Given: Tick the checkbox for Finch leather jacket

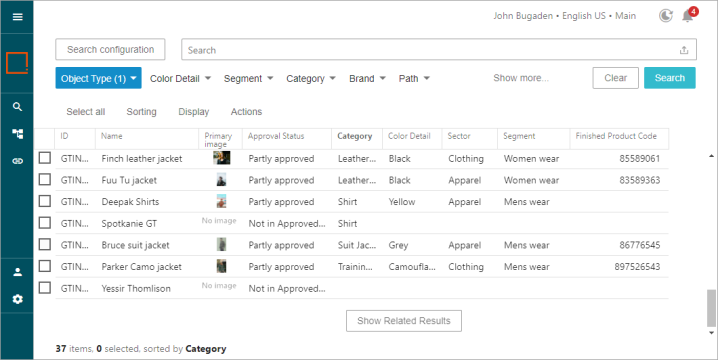Looking at the screenshot, I should coord(44,158).
